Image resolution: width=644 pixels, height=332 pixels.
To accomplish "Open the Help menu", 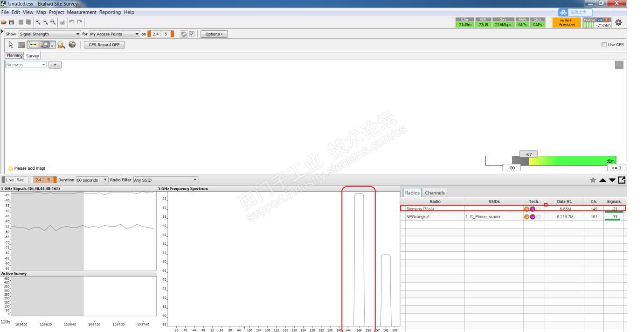I will pos(129,12).
